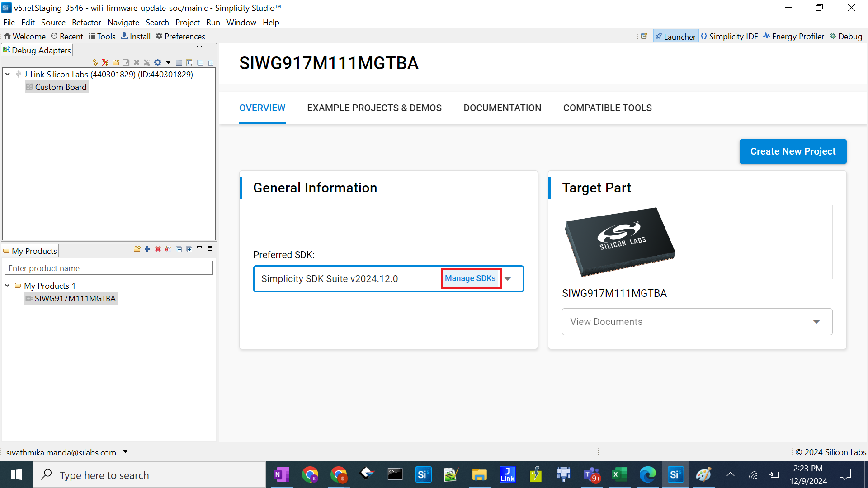This screenshot has width=868, height=488.
Task: Open Preferences from the top toolbar
Action: (180, 36)
